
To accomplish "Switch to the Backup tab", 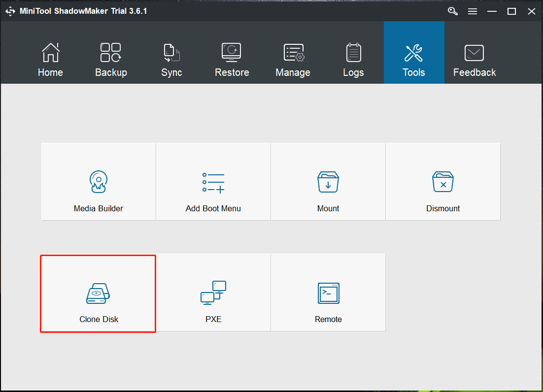I will coord(111,60).
